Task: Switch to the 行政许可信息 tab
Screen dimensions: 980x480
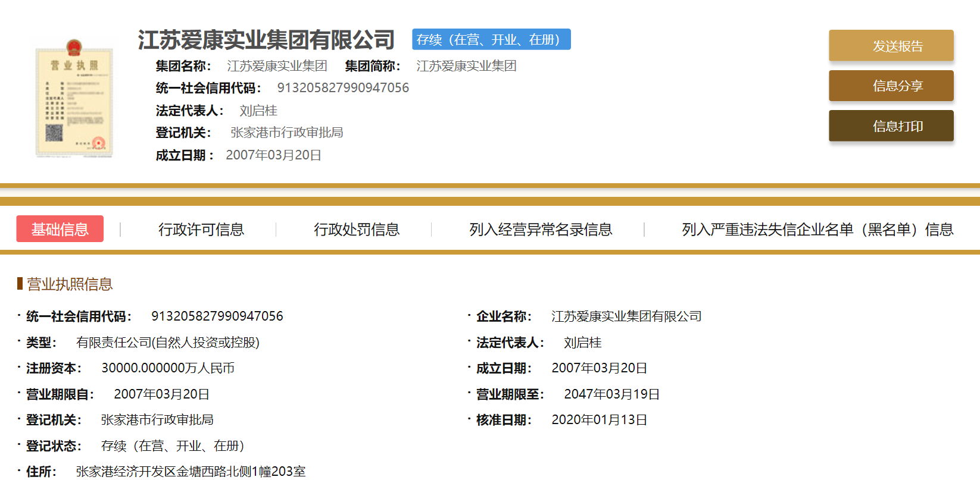Action: [x=201, y=230]
